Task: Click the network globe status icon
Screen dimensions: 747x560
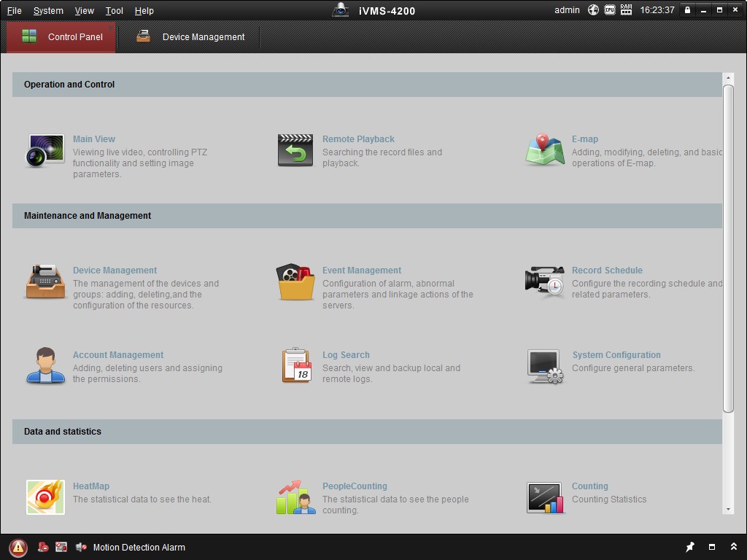Action: pos(593,10)
